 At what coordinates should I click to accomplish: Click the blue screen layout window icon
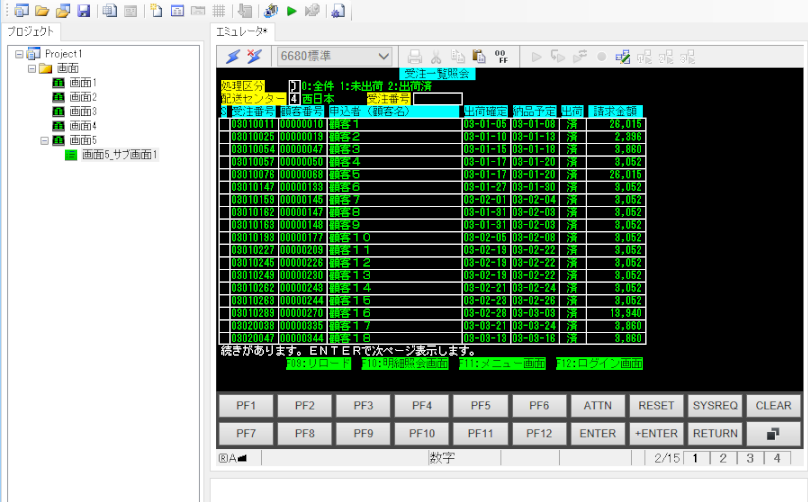point(177,10)
